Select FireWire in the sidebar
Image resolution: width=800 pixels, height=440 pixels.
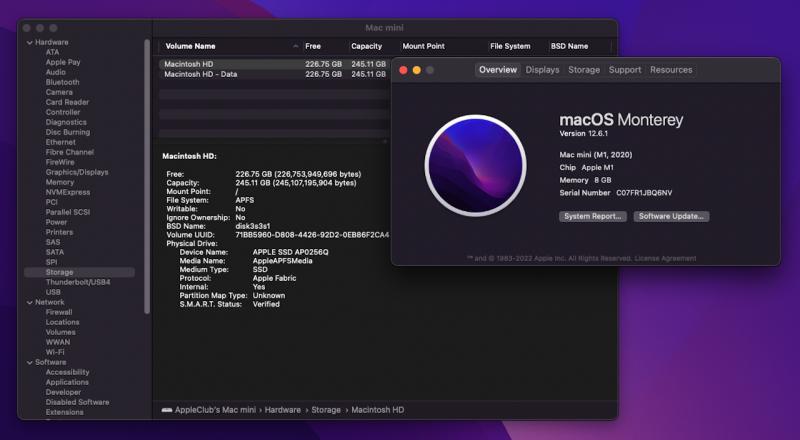[x=60, y=162]
